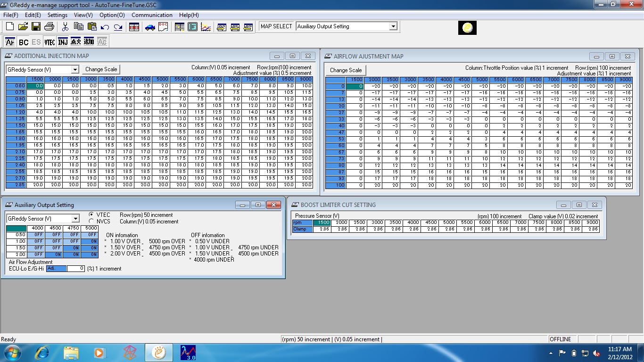The width and height of the screenshot is (644, 362).
Task: Expand GReddy Sensor dropdown in Auxiliary Output Setting
Action: coord(75,219)
